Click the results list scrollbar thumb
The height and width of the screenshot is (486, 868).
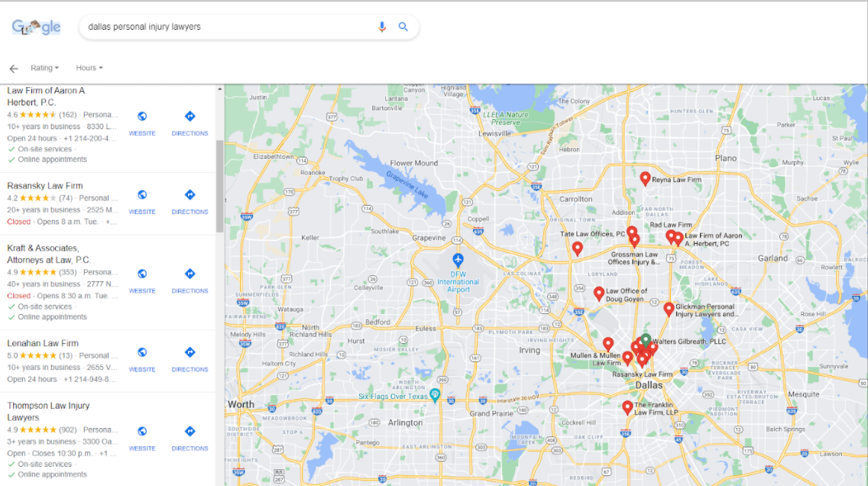[x=220, y=186]
